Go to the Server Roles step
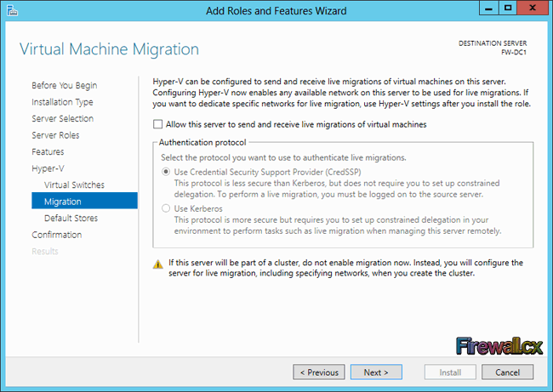 pos(55,135)
